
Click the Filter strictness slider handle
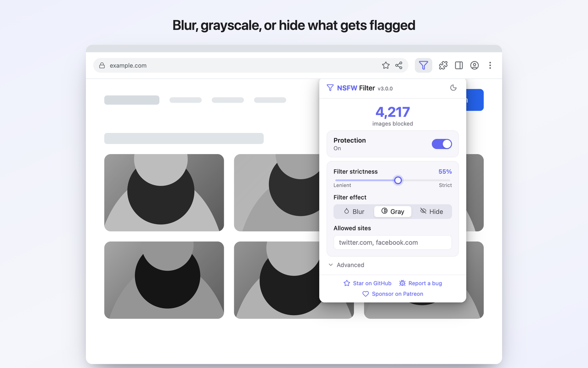398,180
